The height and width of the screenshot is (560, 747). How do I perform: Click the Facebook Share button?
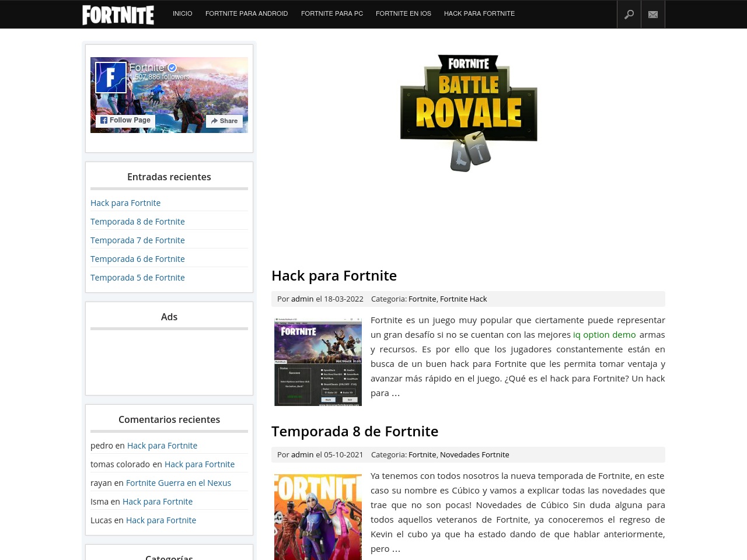225,121
